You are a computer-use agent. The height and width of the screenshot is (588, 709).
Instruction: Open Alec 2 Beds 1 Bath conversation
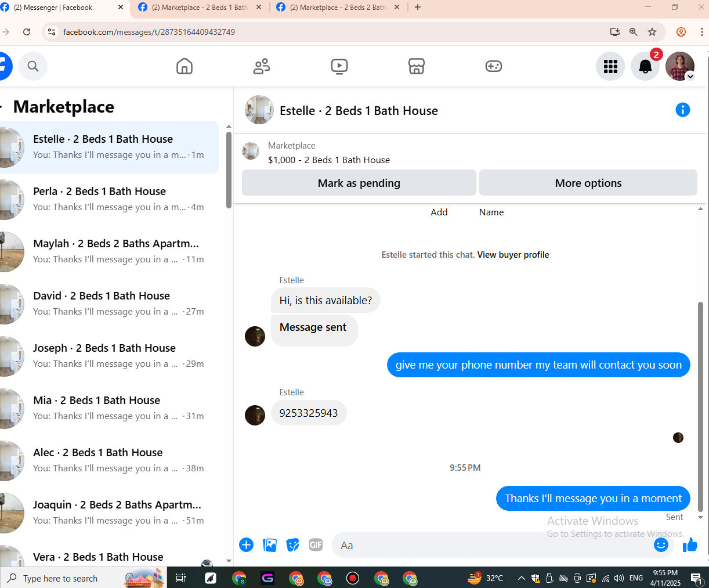109,460
